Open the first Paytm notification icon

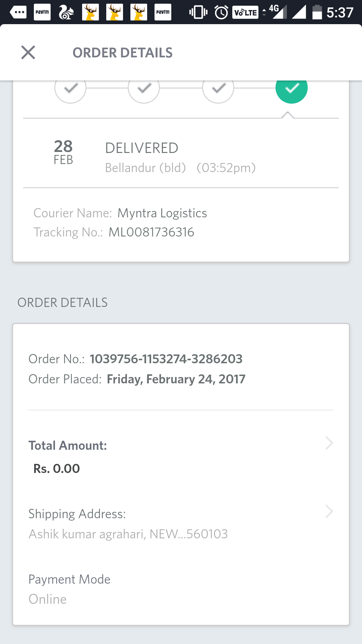(42, 12)
